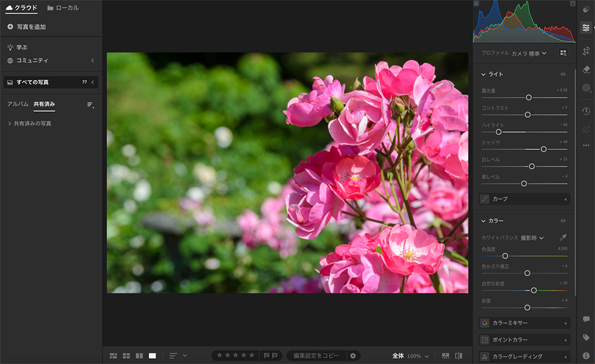
Task: Open the Versions history icon
Action: pos(586,111)
